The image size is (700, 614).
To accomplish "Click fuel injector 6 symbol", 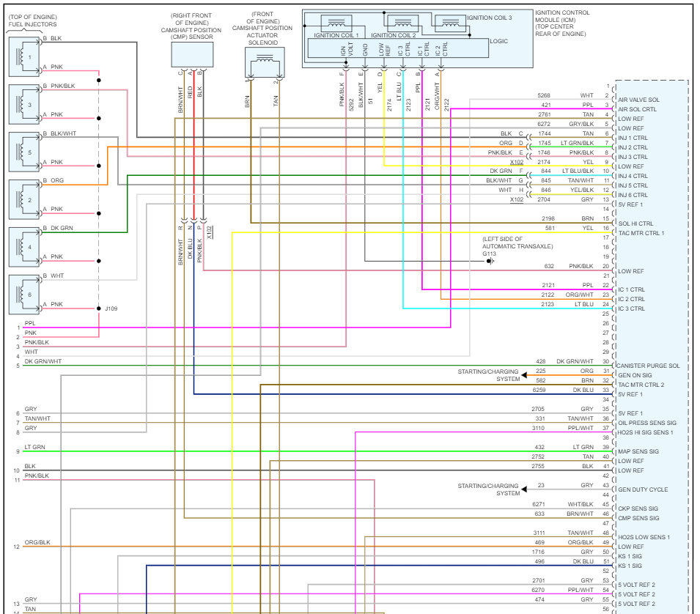I will (24, 295).
